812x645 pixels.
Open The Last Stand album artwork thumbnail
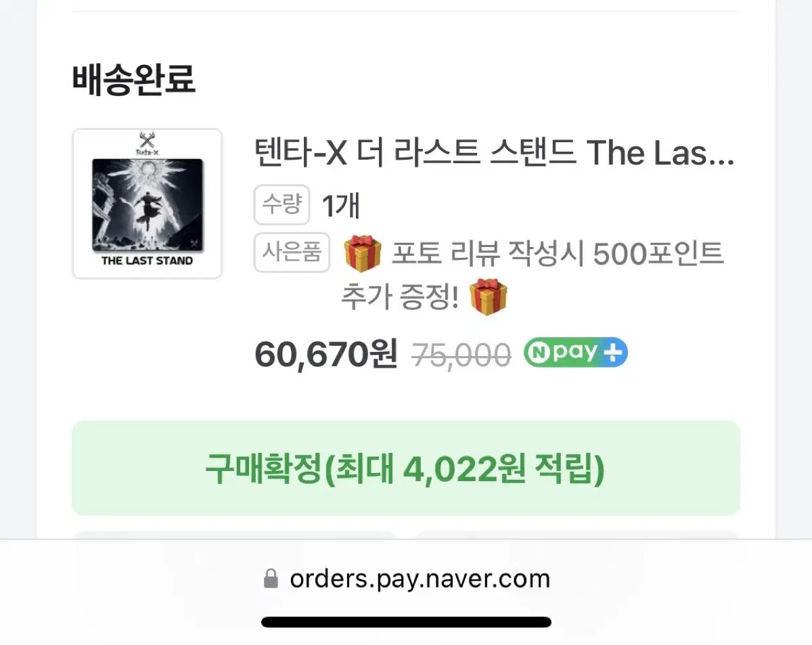point(147,204)
